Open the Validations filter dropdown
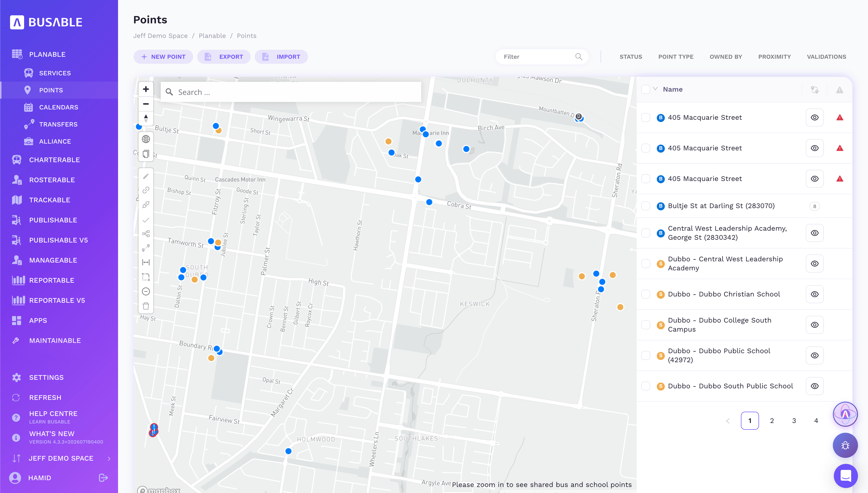Image resolution: width=868 pixels, height=493 pixels. pyautogui.click(x=826, y=57)
